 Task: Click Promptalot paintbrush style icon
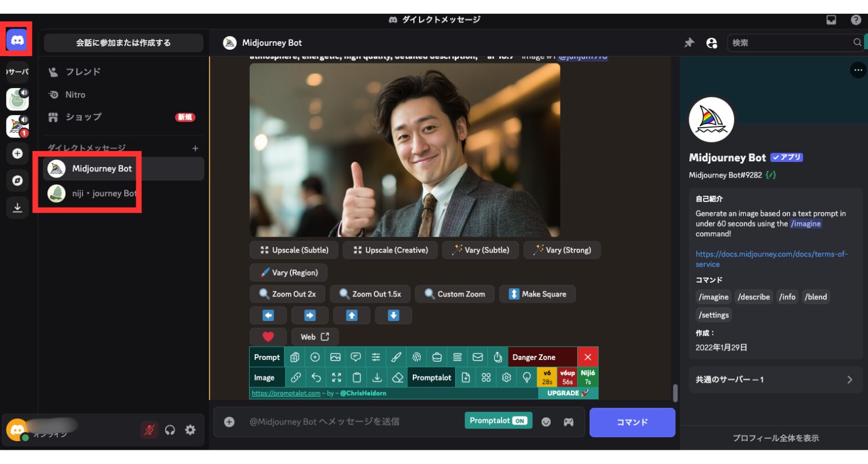(x=396, y=357)
